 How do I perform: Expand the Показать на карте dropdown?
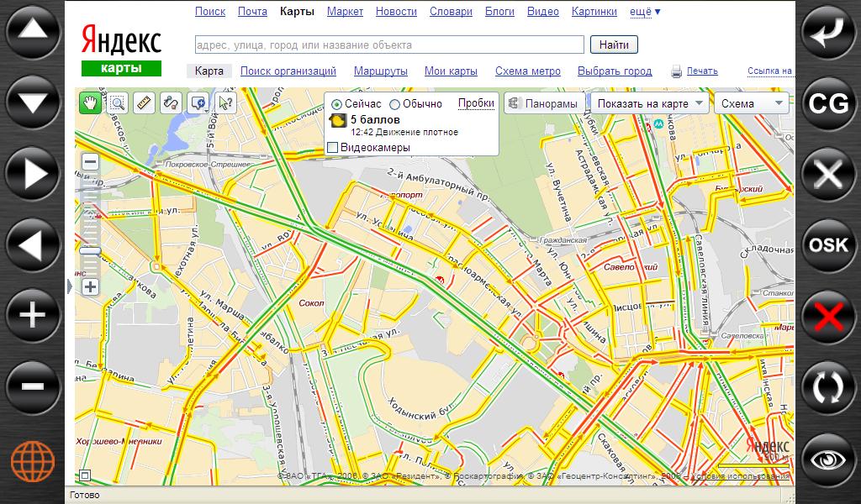coord(648,103)
